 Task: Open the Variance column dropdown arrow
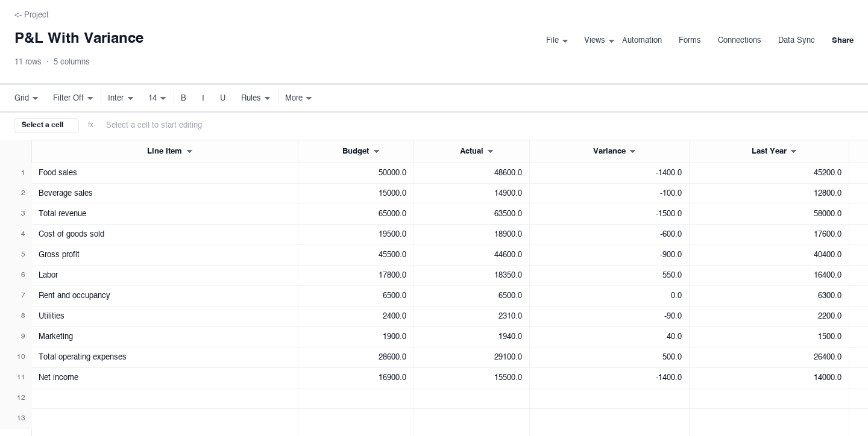tap(632, 152)
